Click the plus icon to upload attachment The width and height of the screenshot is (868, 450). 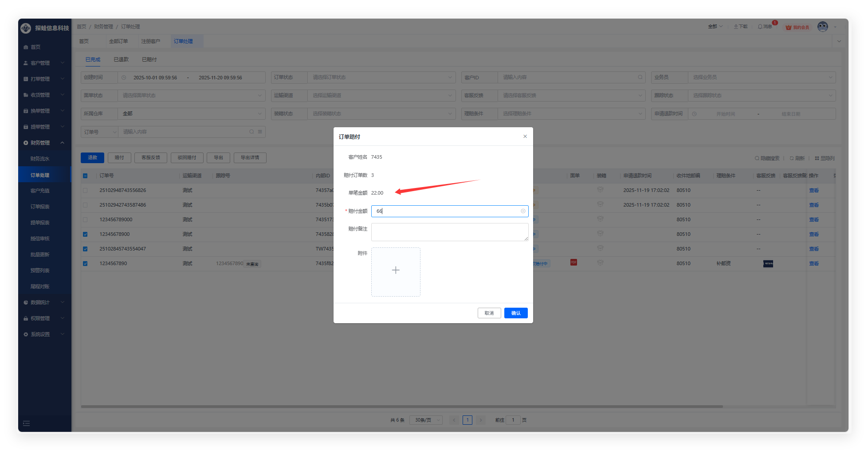click(x=396, y=270)
